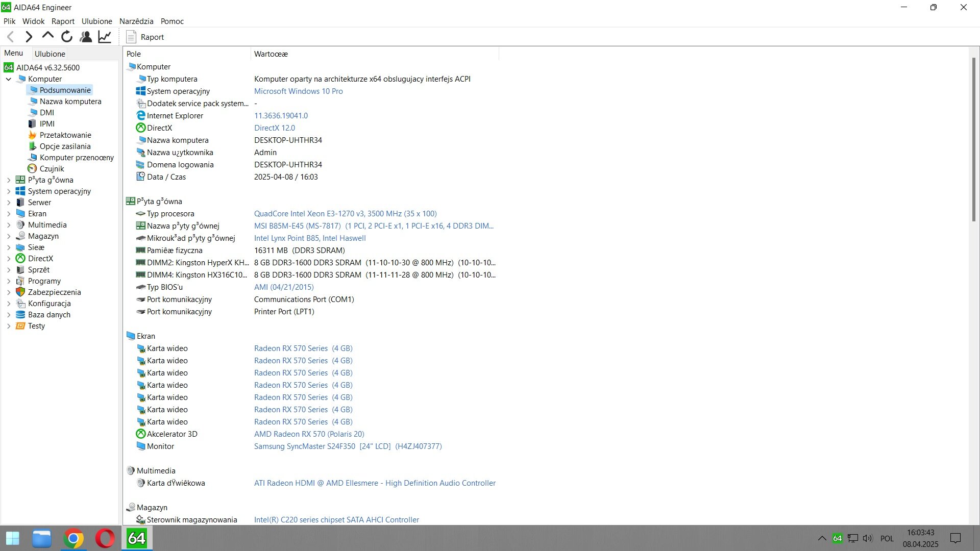Select IPMI in the sidebar tree

(x=47, y=123)
